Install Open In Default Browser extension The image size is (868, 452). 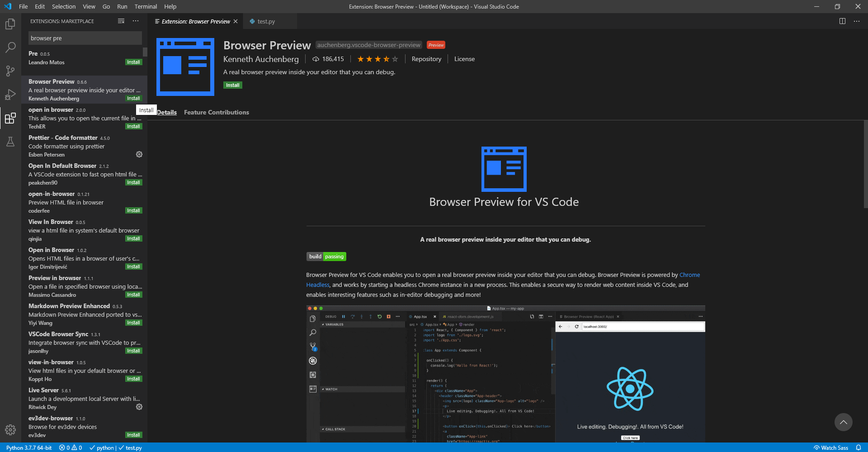coord(133,182)
